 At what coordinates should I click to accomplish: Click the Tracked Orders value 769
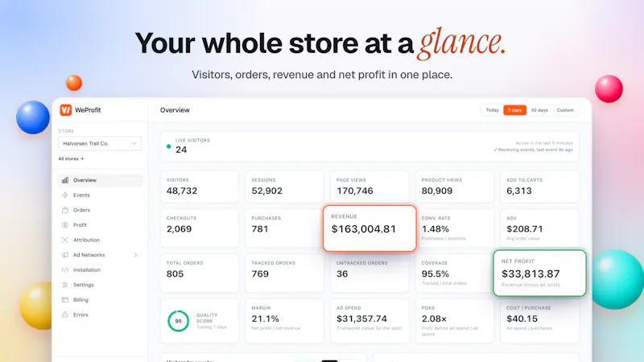(260, 274)
